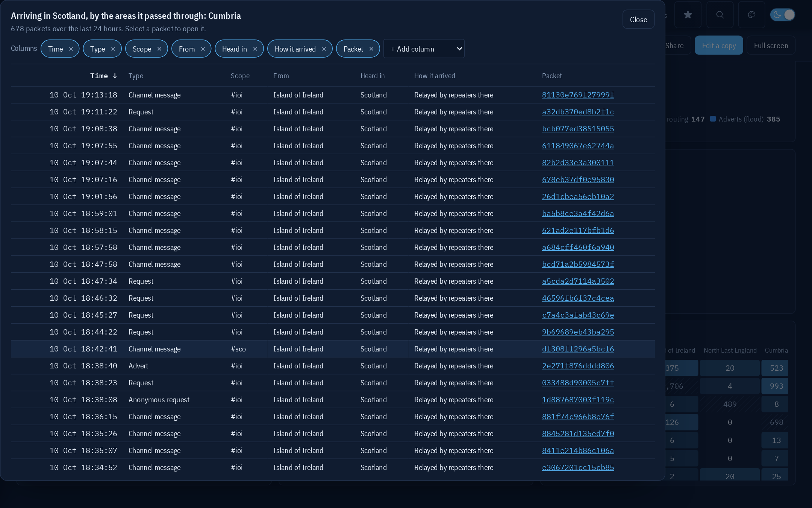Select row timestamp 10 Oct 18:47:34
The width and height of the screenshot is (812, 508).
pos(83,281)
